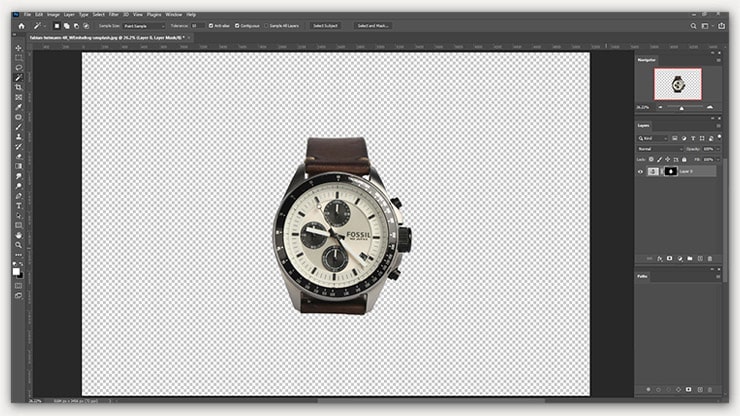Open the Fill dropdown in Layers panel
The height and width of the screenshot is (416, 740).
click(x=718, y=160)
